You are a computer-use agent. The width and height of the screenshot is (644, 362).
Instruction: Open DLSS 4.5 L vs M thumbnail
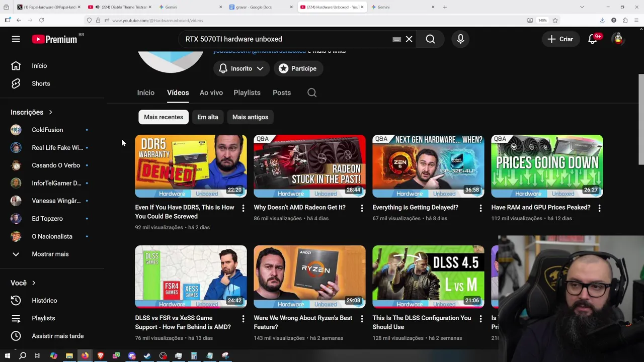pos(428,277)
